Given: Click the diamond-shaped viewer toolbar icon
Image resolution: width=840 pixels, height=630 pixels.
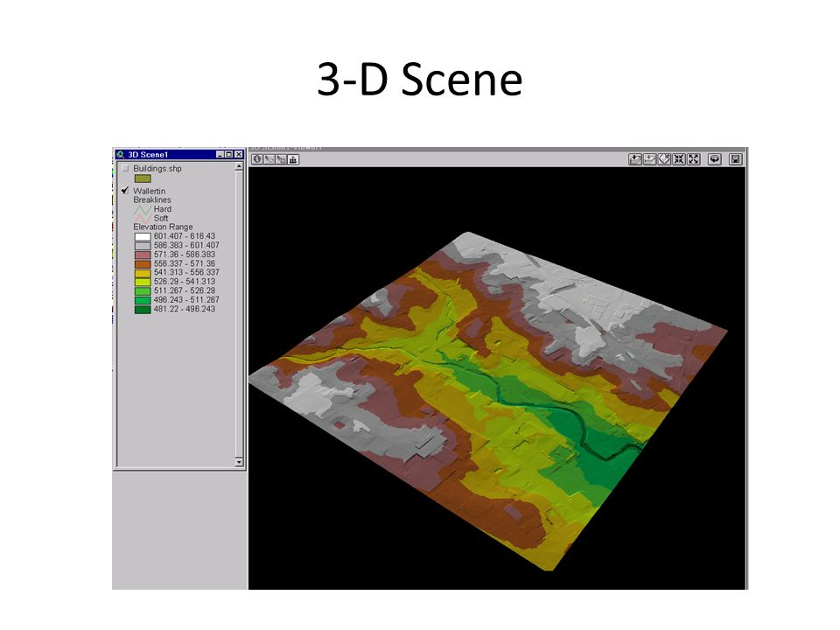Looking at the screenshot, I should click(664, 159).
